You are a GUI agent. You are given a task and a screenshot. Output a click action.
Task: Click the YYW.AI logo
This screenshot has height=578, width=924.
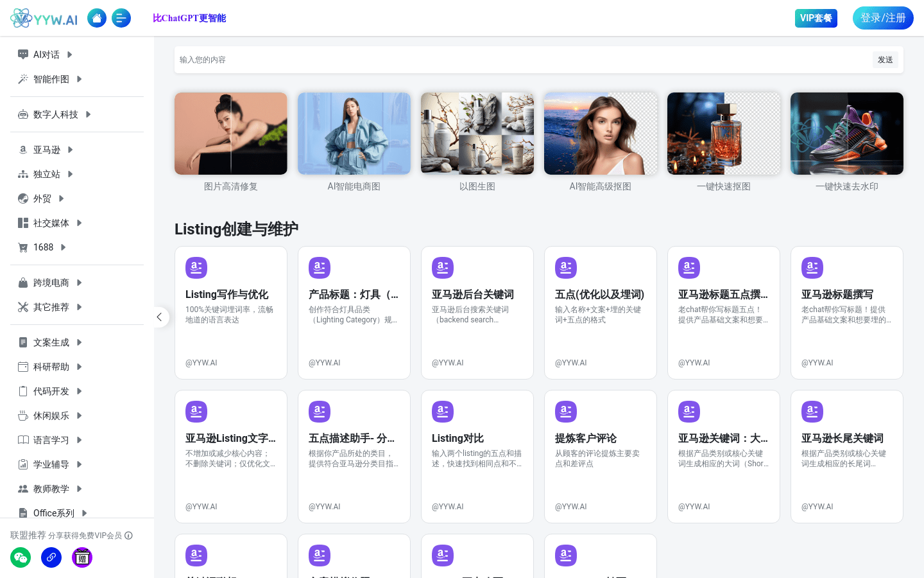[44, 18]
